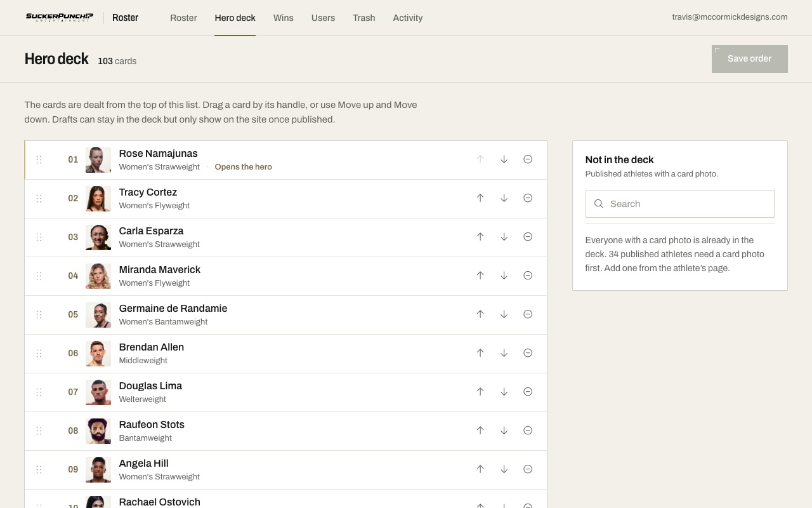Move Brendan Allen down in the list
This screenshot has height=508, width=812.
coord(504,353)
